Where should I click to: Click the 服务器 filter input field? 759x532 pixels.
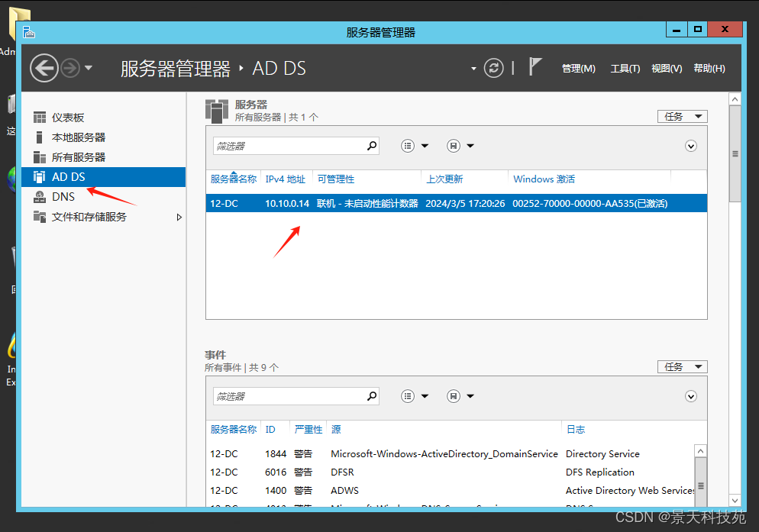[289, 147]
